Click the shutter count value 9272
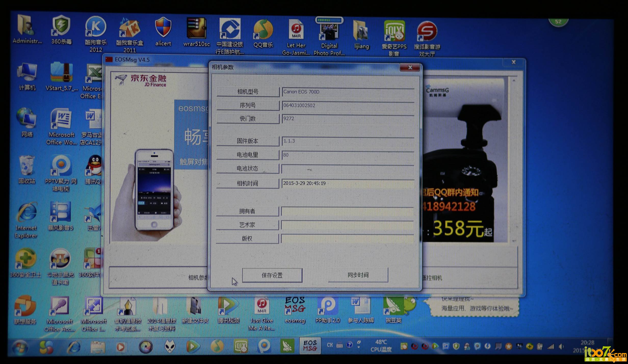 click(289, 118)
